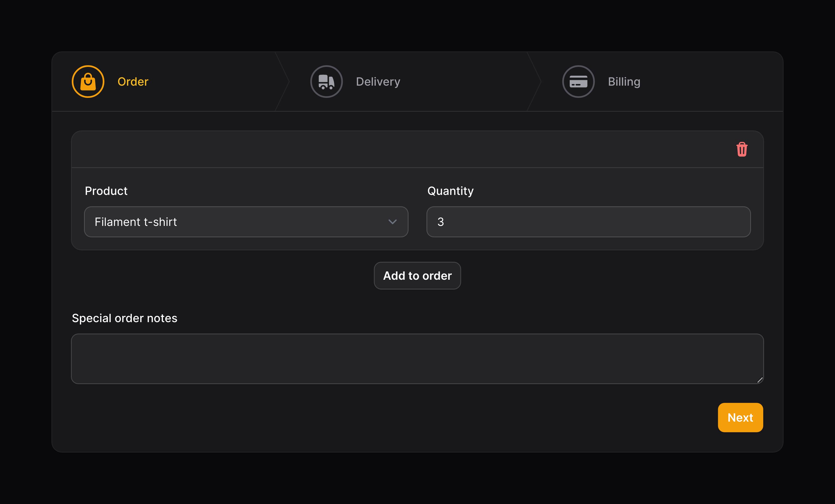Click the Quantity field label
The height and width of the screenshot is (504, 835).
click(x=450, y=191)
